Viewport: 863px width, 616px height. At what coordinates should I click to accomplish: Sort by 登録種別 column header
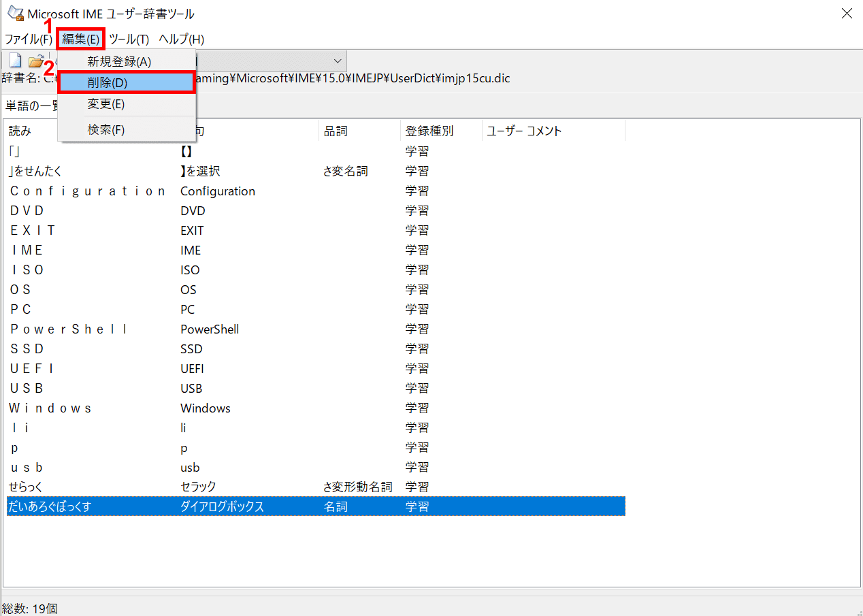[x=441, y=131]
